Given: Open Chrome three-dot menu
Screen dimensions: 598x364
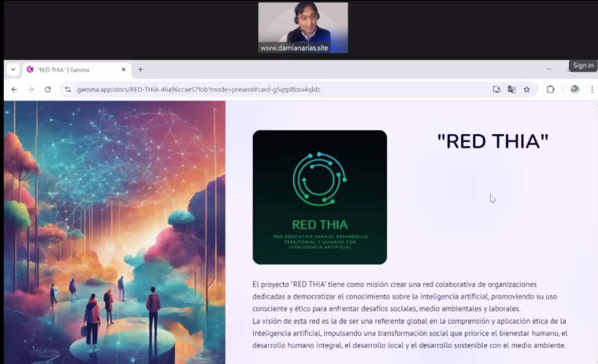Looking at the screenshot, I should pos(592,89).
